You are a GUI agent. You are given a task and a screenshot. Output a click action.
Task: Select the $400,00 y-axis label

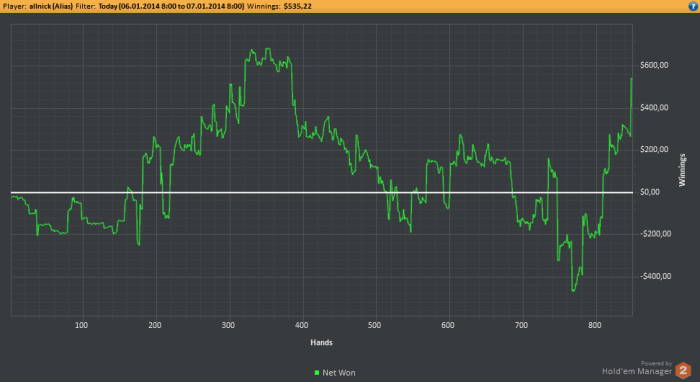[x=654, y=108]
